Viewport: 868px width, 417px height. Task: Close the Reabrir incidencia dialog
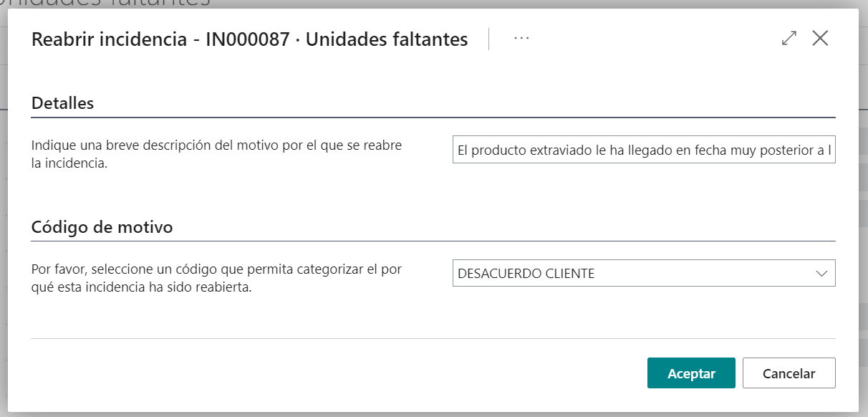click(820, 39)
